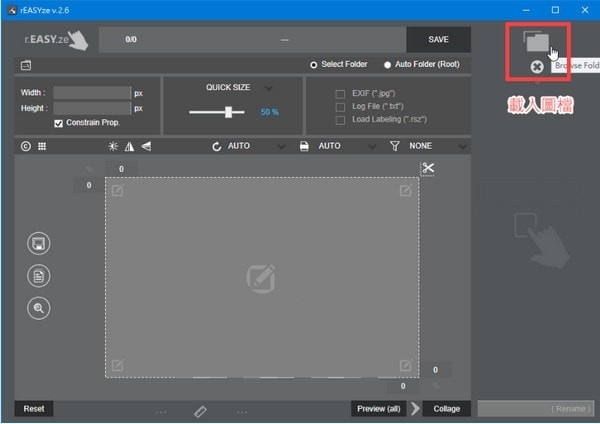Click the flip vertical icon
This screenshot has height=424, width=600.
click(x=146, y=146)
